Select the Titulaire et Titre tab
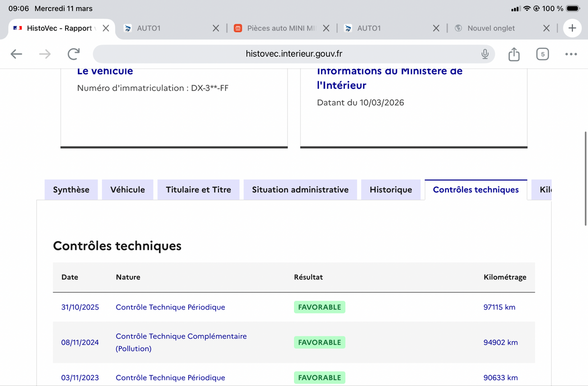 pos(198,190)
